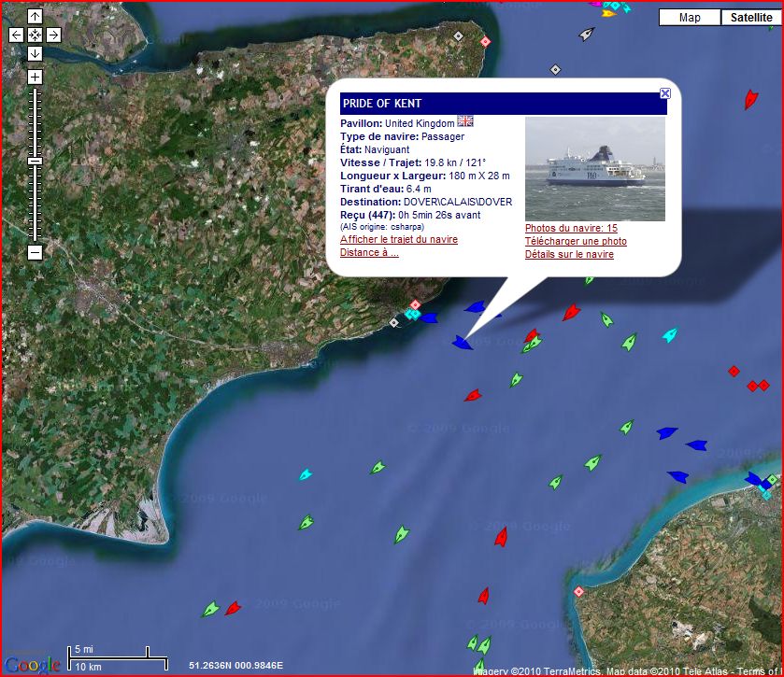Click pink diamond marker on north Kent coast

point(485,41)
